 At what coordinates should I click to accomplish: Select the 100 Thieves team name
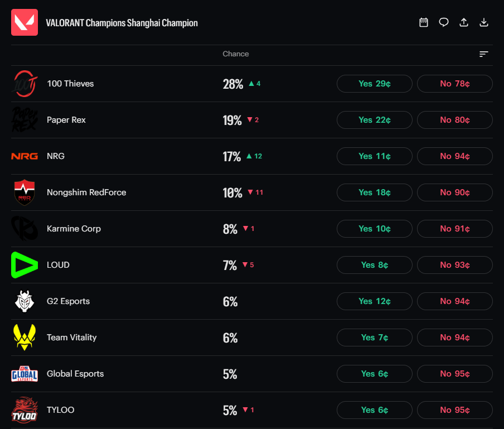pyautogui.click(x=70, y=84)
